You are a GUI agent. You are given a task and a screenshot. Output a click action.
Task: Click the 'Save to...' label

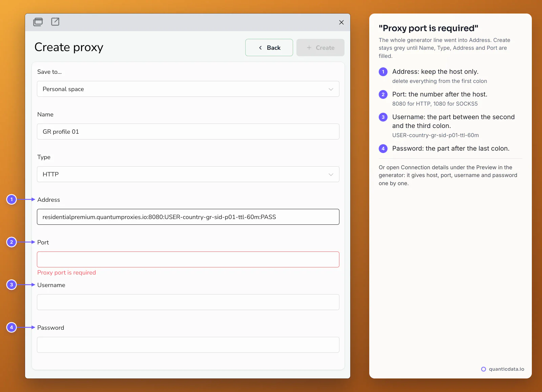(49, 72)
